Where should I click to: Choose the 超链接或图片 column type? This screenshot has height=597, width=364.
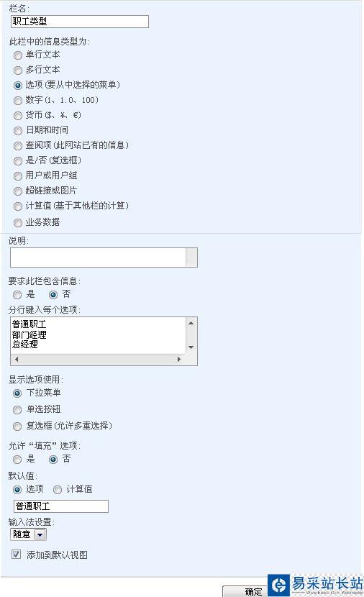(17, 191)
